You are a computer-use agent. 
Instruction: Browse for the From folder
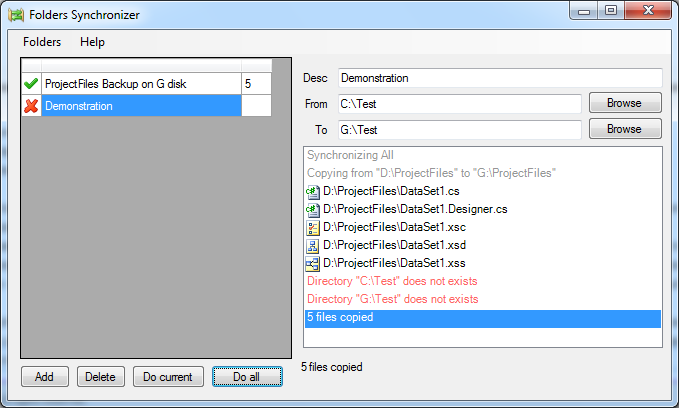pyautogui.click(x=624, y=103)
